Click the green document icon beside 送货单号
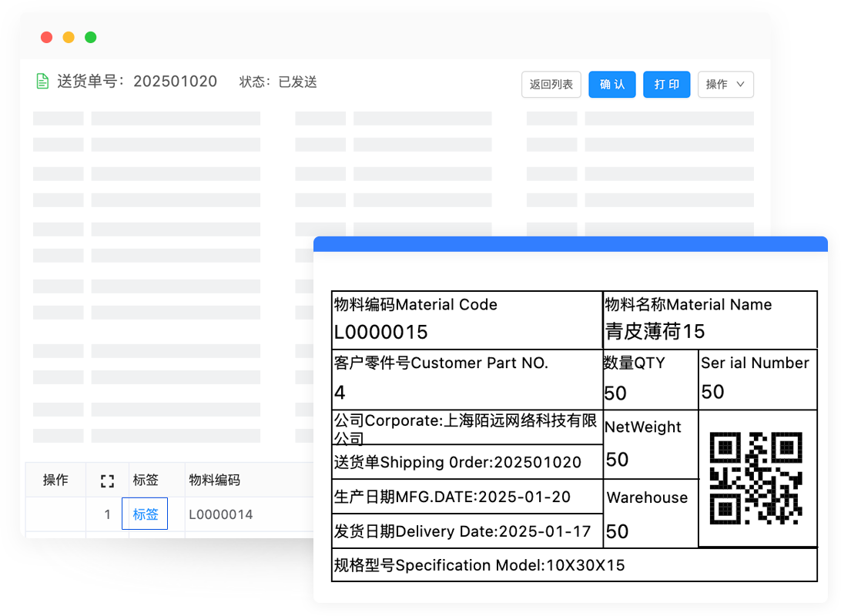The width and height of the screenshot is (841, 616). (43, 81)
